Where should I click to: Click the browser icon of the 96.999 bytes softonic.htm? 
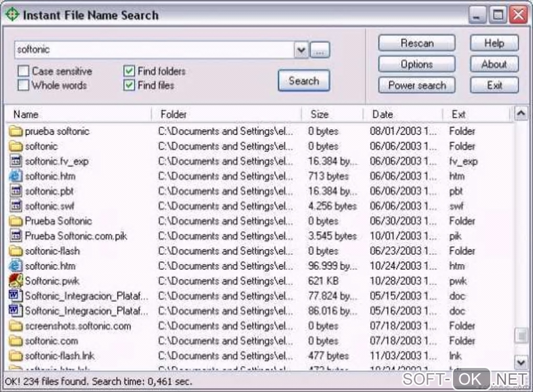coord(15,266)
